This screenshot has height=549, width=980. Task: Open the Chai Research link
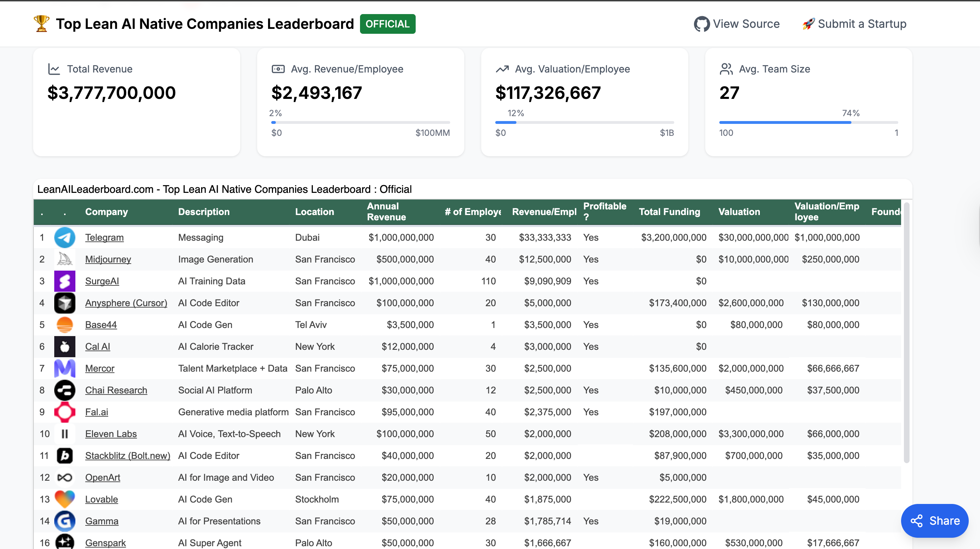[116, 390]
